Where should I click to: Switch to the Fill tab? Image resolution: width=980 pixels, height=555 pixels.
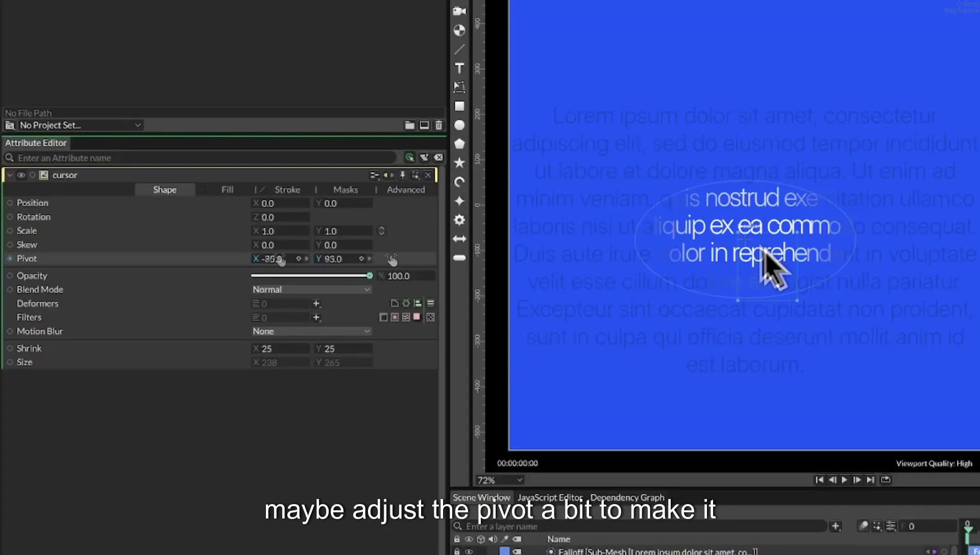[x=227, y=189]
